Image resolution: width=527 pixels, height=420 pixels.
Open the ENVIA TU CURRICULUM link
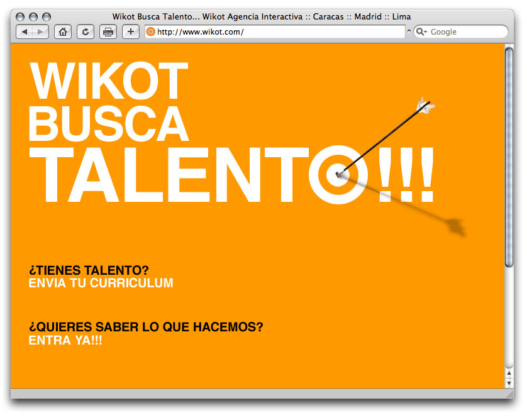click(101, 283)
